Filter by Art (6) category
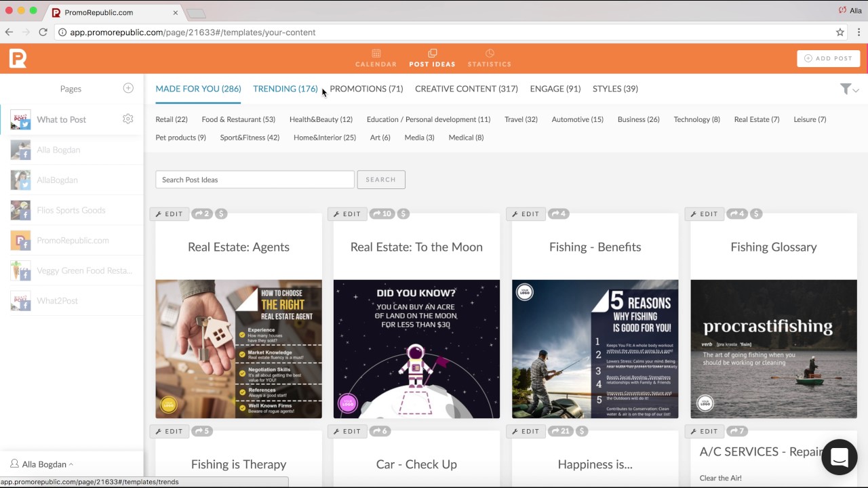 (x=380, y=138)
